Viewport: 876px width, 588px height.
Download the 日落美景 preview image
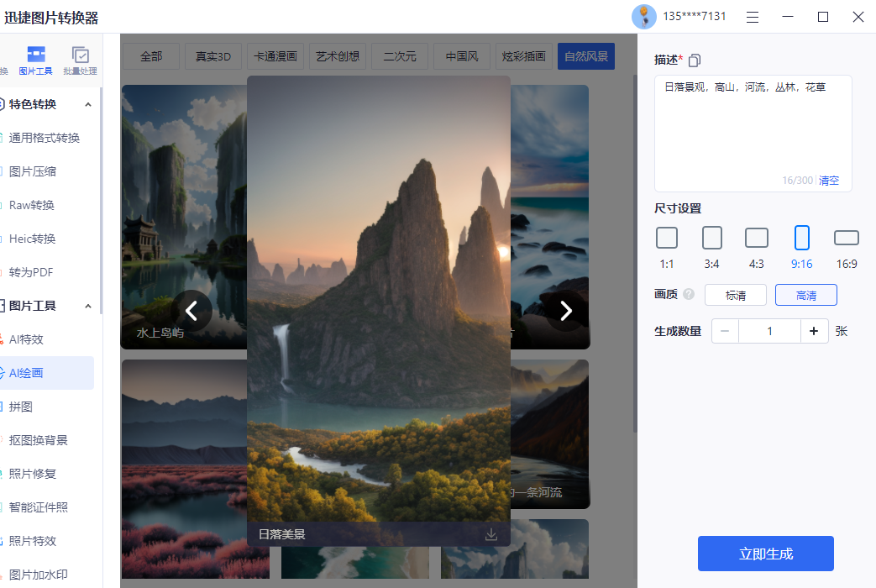[490, 533]
